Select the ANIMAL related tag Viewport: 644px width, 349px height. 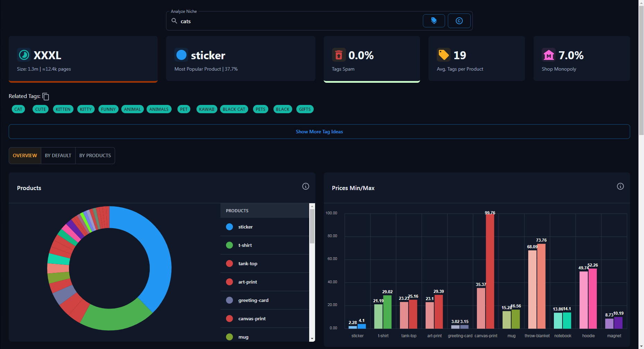click(132, 109)
